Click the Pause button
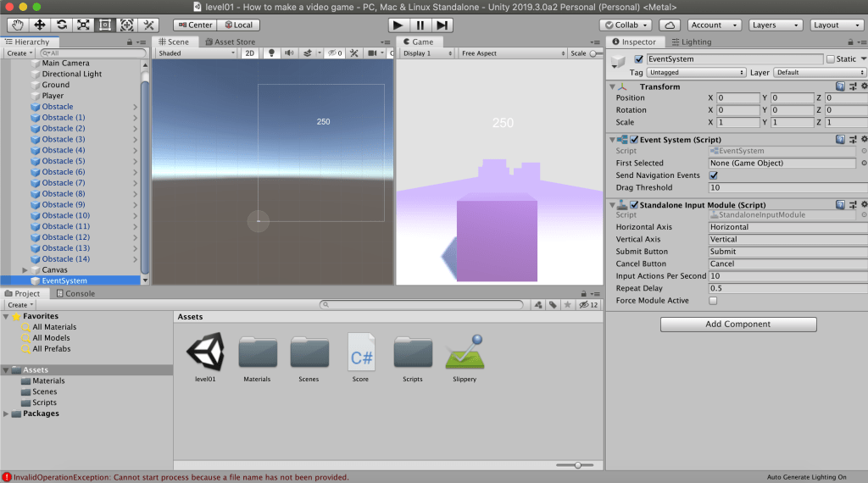This screenshot has height=483, width=868. click(420, 25)
